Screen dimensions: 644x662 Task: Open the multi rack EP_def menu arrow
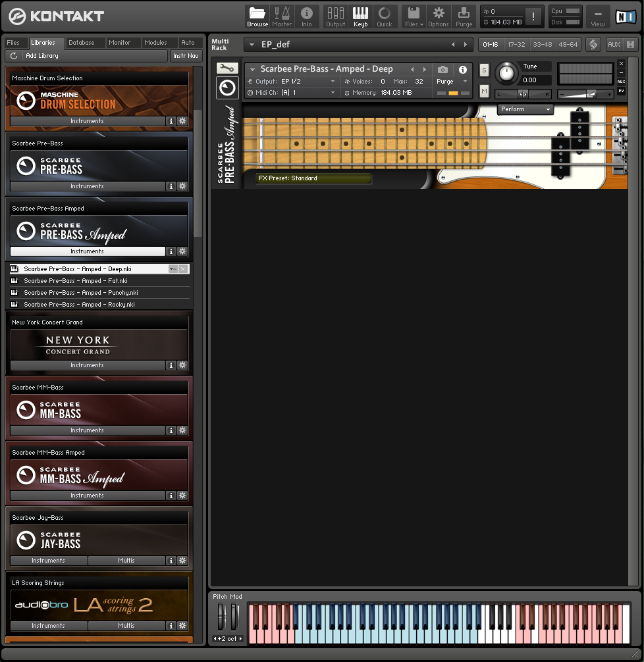[252, 44]
